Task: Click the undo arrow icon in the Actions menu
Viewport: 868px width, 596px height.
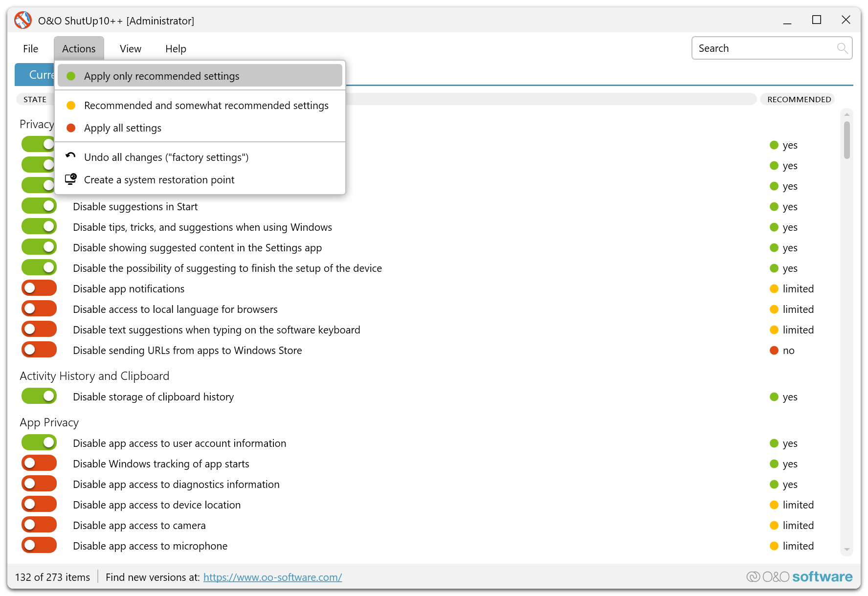Action: tap(70, 156)
